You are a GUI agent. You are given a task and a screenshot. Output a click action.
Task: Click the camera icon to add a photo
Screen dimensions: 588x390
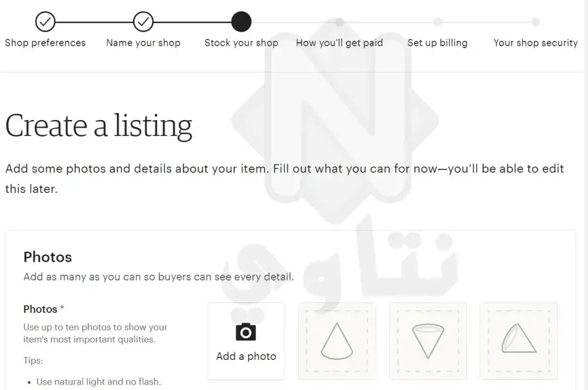(x=246, y=332)
